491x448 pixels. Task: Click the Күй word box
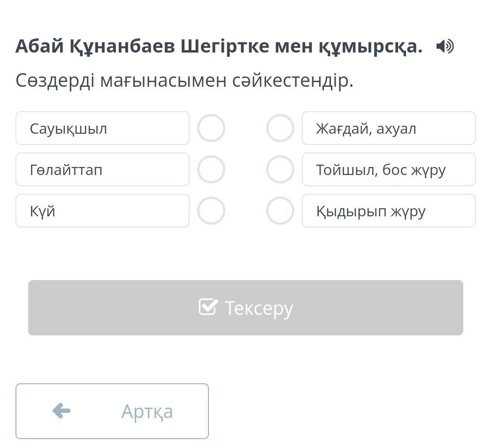[102, 211]
